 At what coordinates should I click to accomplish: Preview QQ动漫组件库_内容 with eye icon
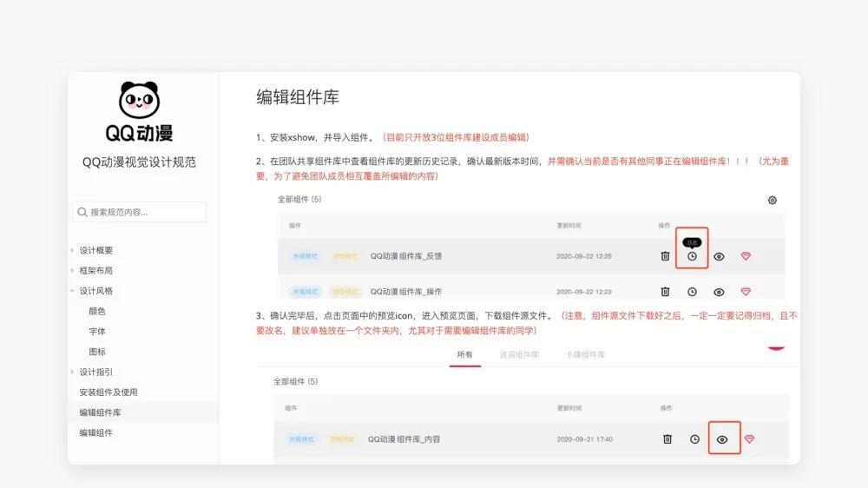[722, 439]
